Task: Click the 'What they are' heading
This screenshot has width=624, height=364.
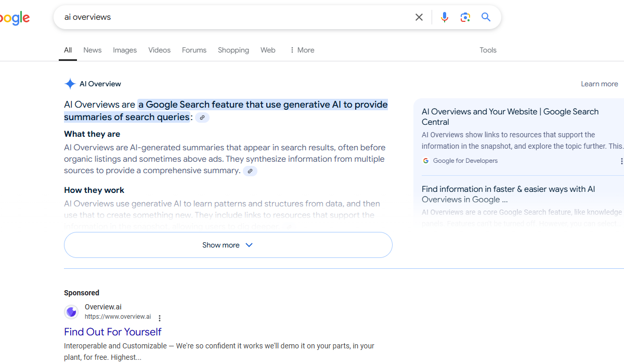Action: (92, 134)
